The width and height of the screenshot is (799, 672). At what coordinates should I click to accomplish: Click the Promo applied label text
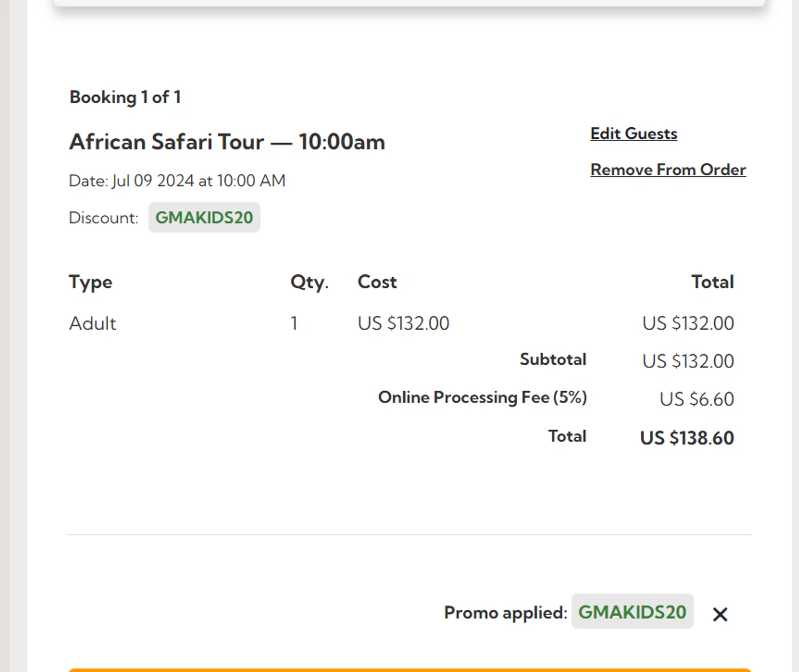pos(505,612)
